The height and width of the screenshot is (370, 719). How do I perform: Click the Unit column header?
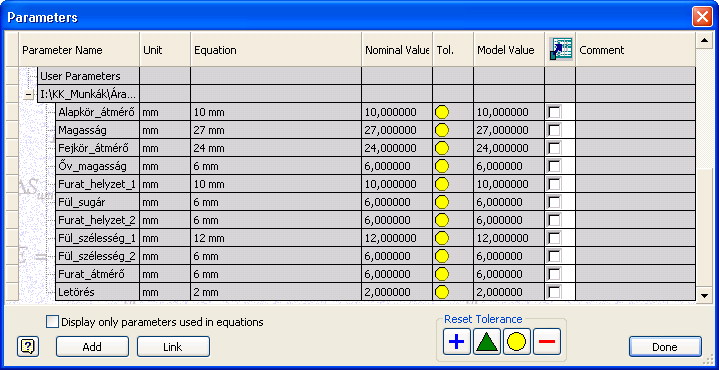[165, 50]
